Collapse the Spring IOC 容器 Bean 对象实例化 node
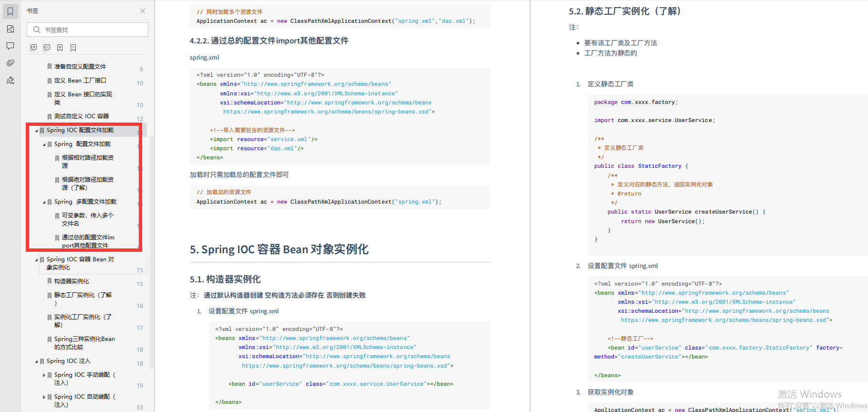The height and width of the screenshot is (412, 868). click(36, 260)
